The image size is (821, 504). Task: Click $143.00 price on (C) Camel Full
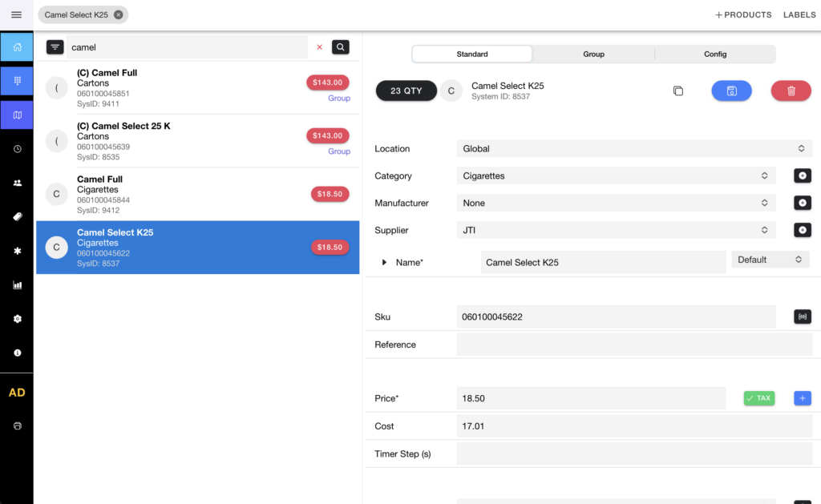(328, 83)
